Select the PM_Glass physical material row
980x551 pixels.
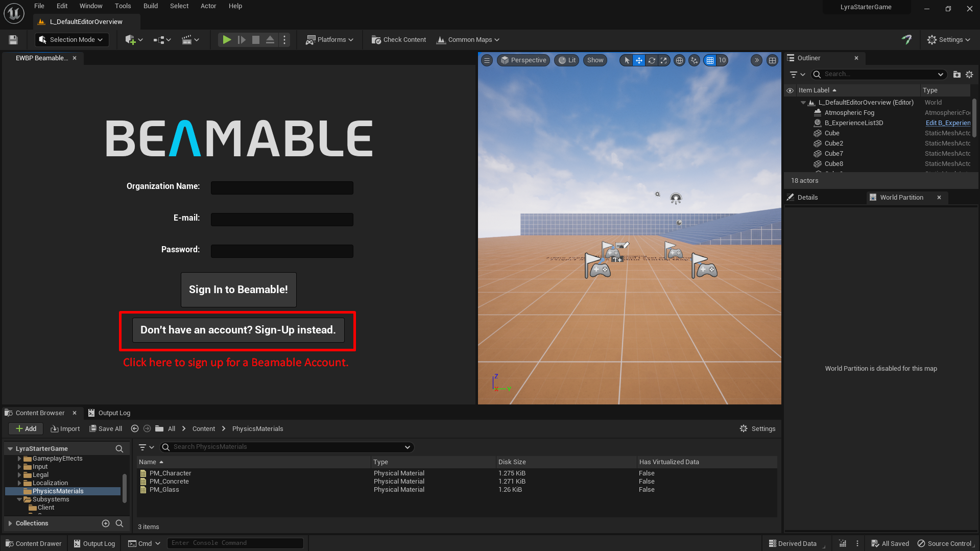pyautogui.click(x=164, y=489)
